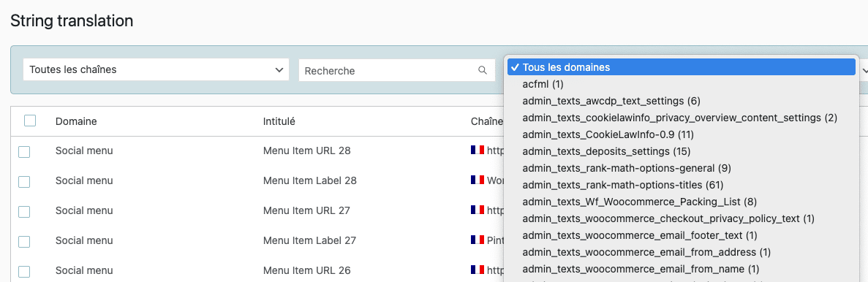Choose admin_texts_CookieLawInfo-0.9 (11)

pyautogui.click(x=681, y=134)
